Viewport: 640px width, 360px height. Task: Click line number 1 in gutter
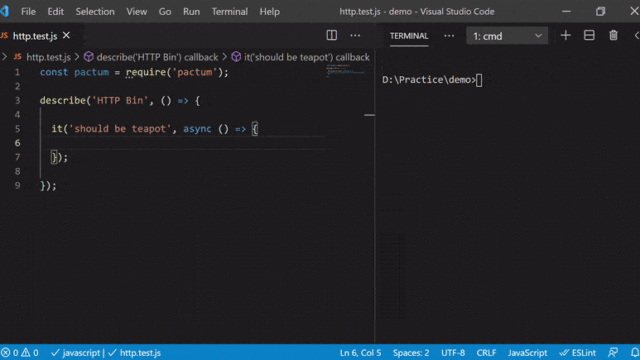point(17,72)
